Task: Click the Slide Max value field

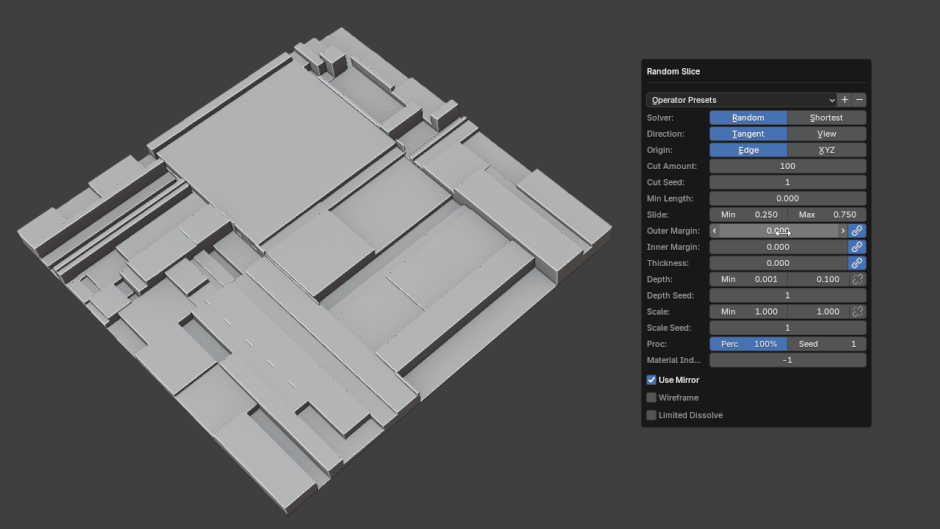Action: coord(827,215)
